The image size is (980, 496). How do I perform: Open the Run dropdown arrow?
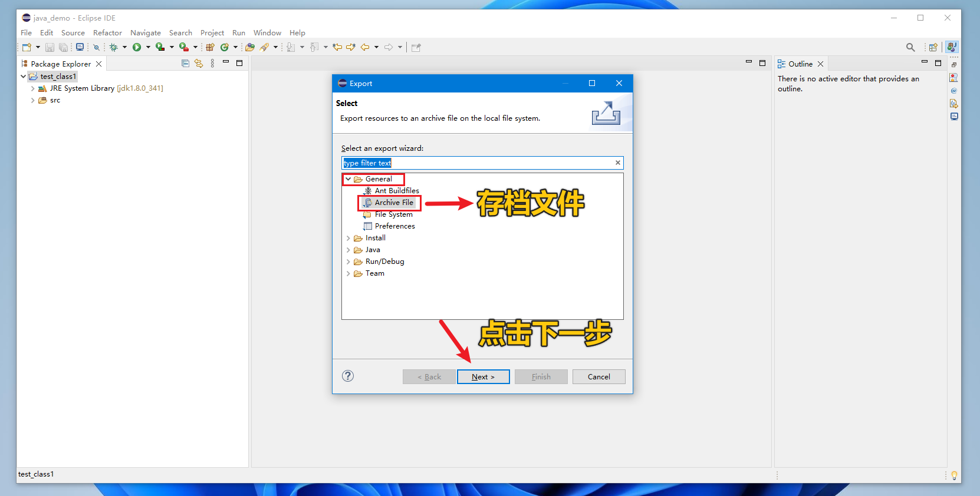point(148,47)
